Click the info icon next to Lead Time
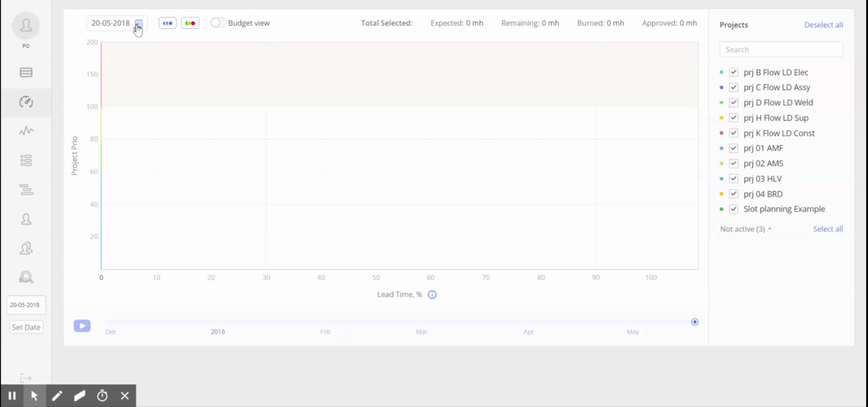This screenshot has width=868, height=407. click(432, 294)
